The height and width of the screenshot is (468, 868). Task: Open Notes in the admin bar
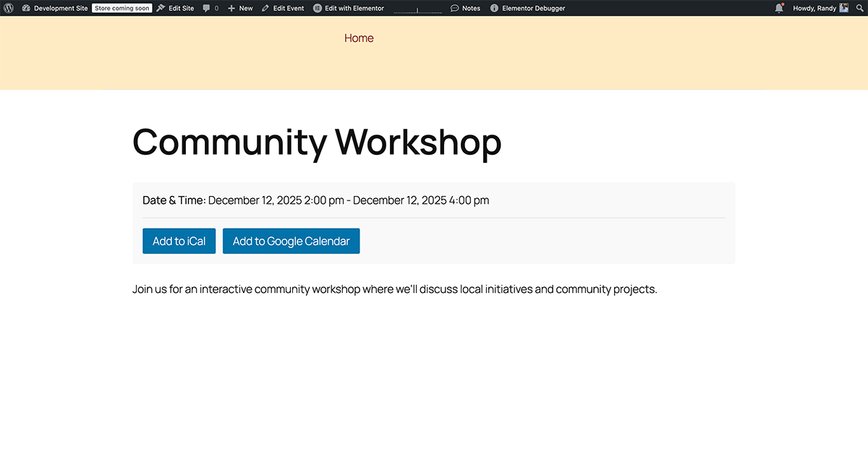(x=465, y=8)
